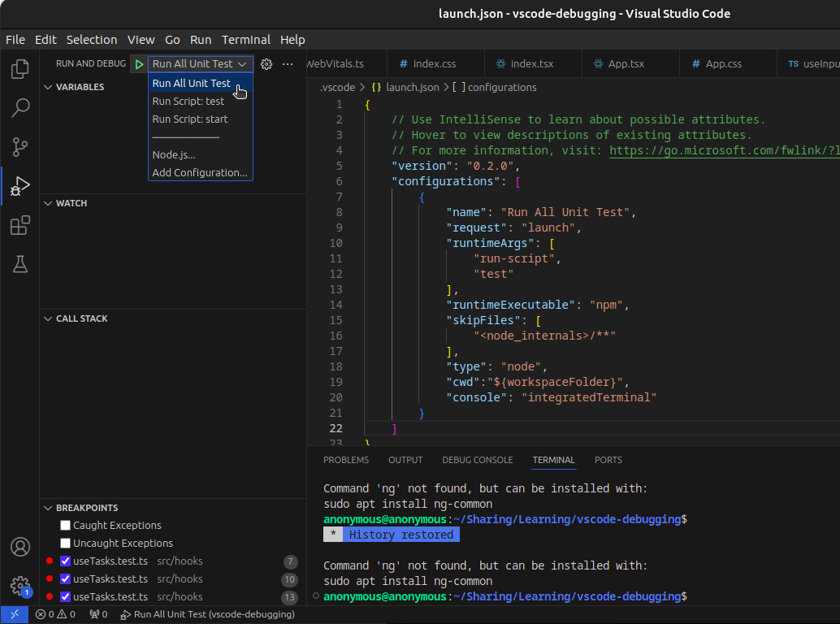Screen dimensions: 840x624
Task: Open the Testing flask icon
Action: click(20, 263)
